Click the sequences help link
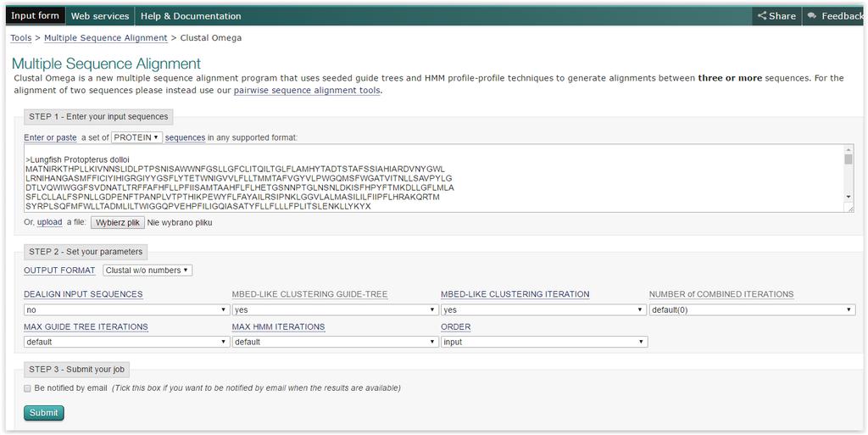 click(x=185, y=137)
